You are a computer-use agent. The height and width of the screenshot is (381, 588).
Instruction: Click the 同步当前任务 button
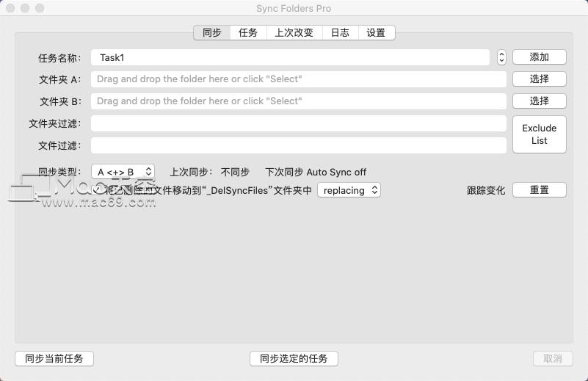[54, 358]
